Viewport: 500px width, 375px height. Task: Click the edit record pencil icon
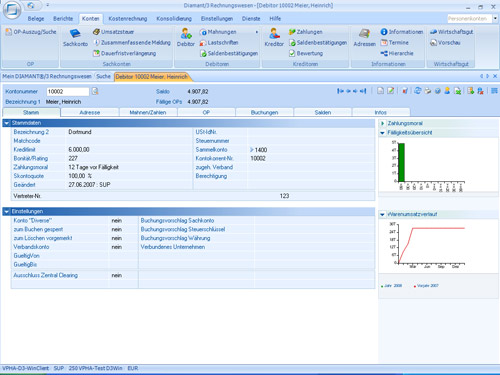pyautogui.click(x=390, y=91)
